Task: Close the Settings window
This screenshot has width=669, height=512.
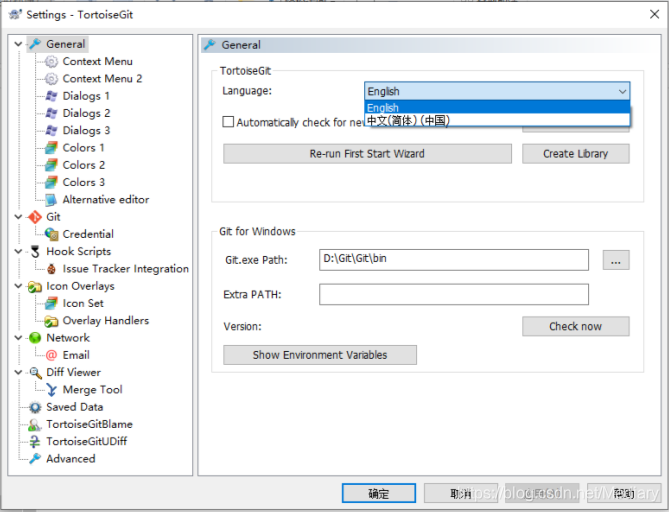Action: tap(654, 14)
